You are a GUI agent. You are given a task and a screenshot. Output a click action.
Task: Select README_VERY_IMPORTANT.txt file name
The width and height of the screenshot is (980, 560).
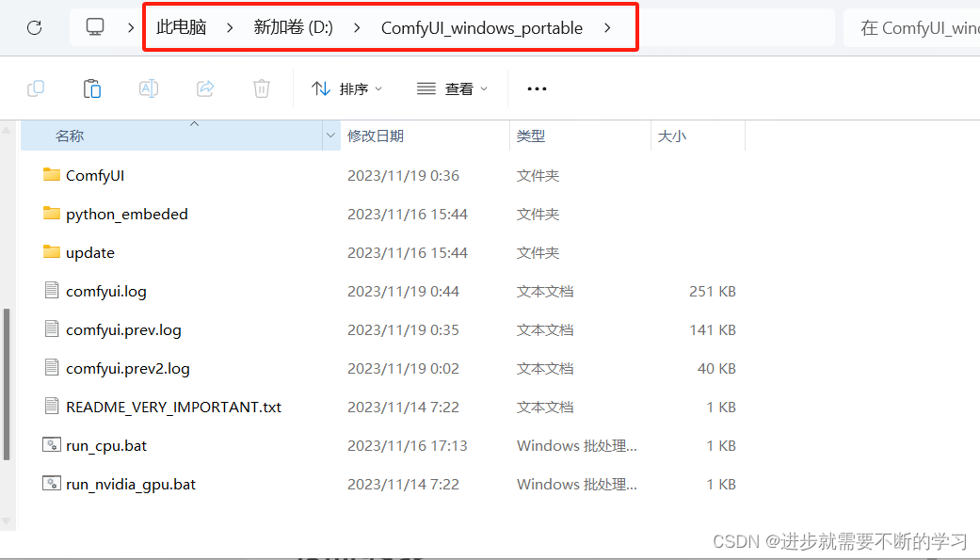pos(174,407)
